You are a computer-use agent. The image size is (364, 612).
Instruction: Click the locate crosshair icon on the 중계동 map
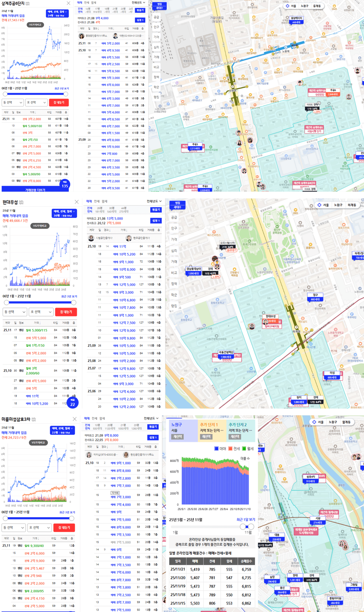[287, 6]
